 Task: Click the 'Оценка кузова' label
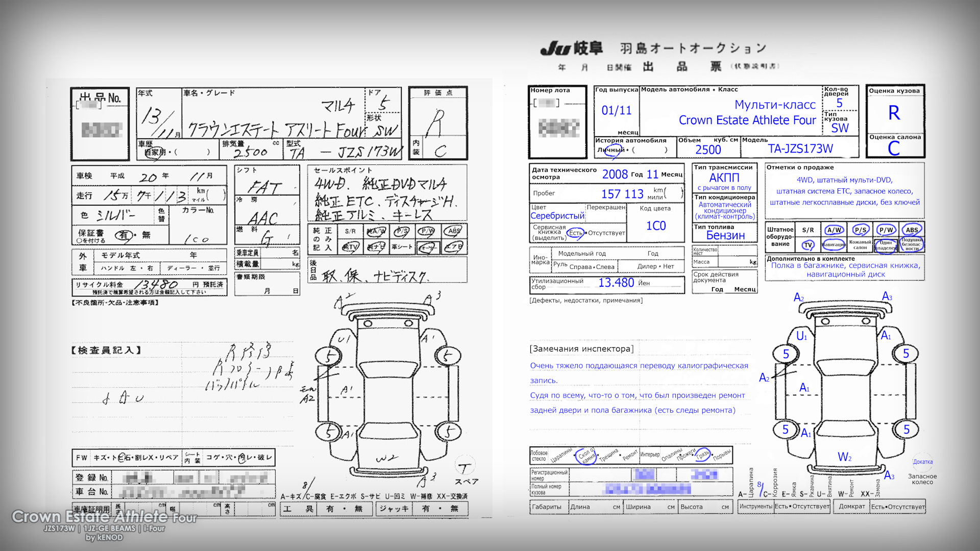894,91
